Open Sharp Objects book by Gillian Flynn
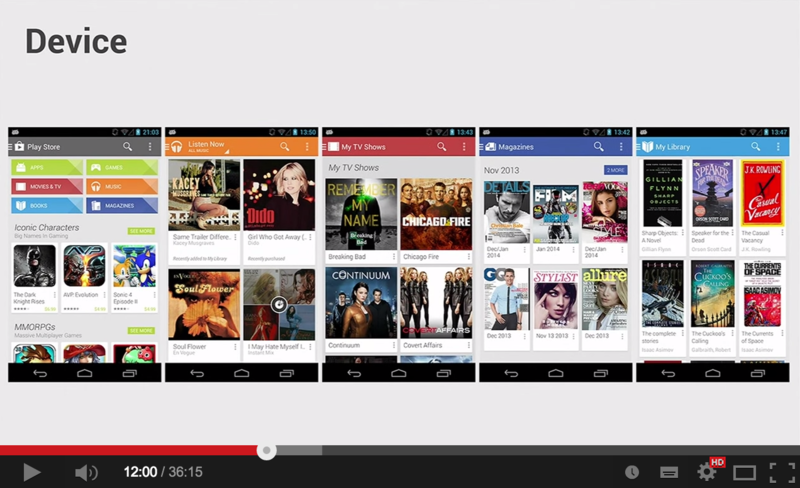The width and height of the screenshot is (800, 488). click(663, 193)
